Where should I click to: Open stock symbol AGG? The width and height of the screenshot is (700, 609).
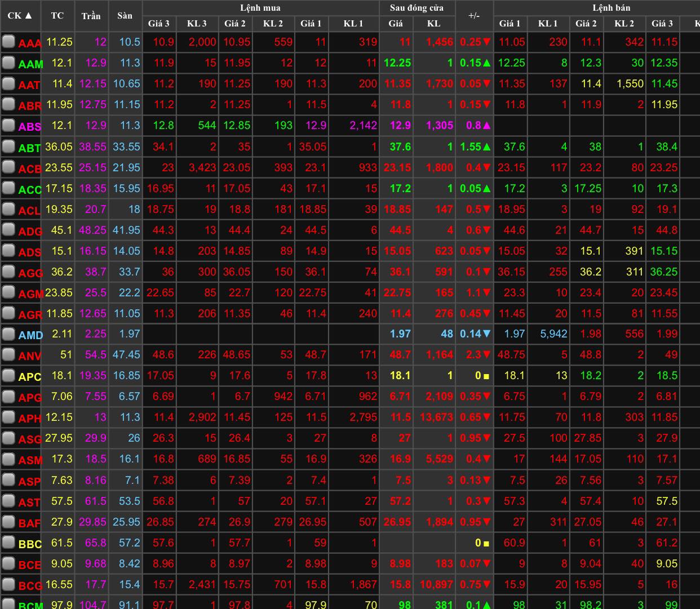[30, 273]
